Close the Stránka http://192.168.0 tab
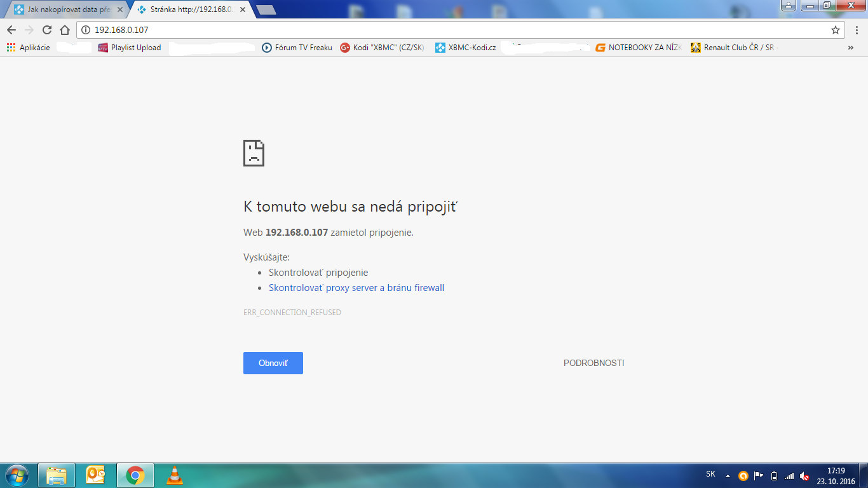Image resolution: width=868 pixels, height=488 pixels. coord(242,10)
